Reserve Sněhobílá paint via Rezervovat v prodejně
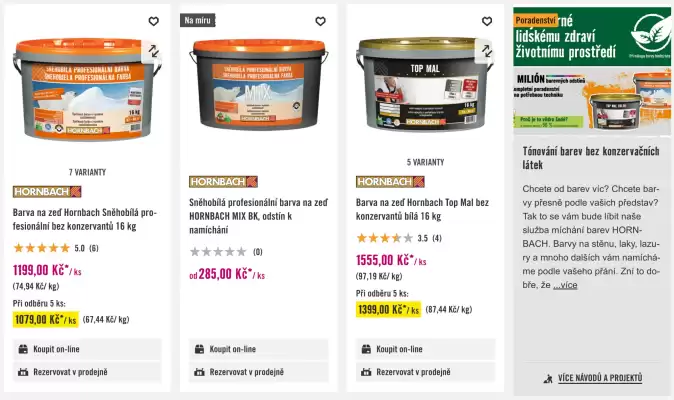 point(87,372)
